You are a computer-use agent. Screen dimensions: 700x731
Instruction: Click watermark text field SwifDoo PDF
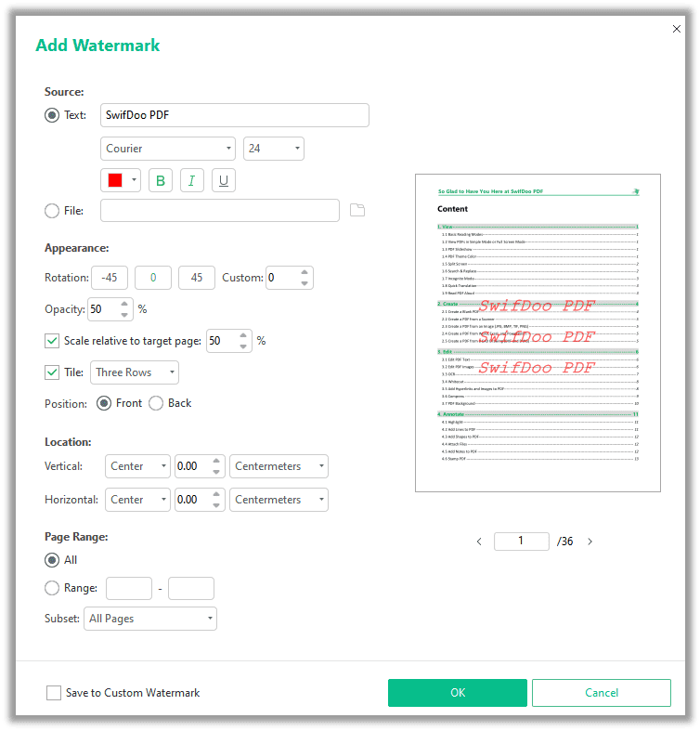(x=235, y=115)
